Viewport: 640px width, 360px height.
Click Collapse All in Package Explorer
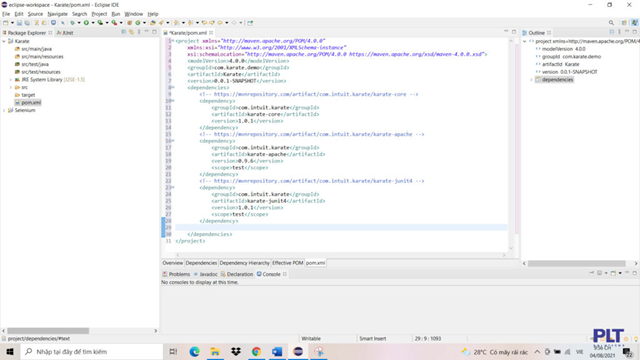click(x=124, y=32)
